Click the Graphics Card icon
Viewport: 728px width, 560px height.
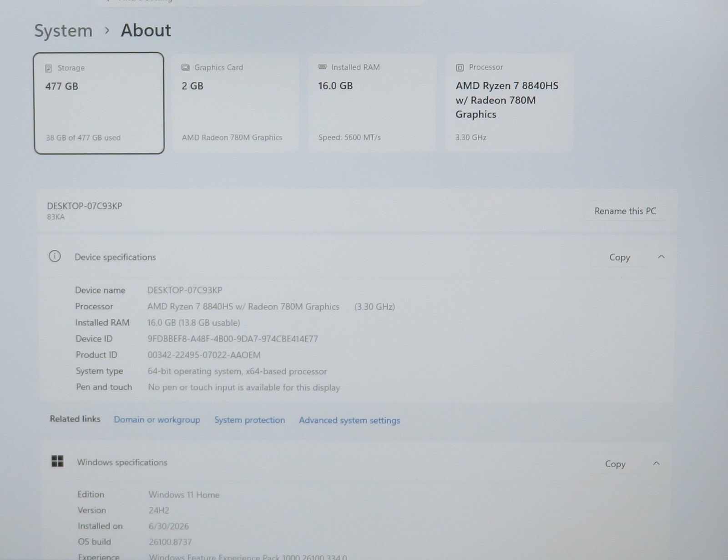coord(186,67)
